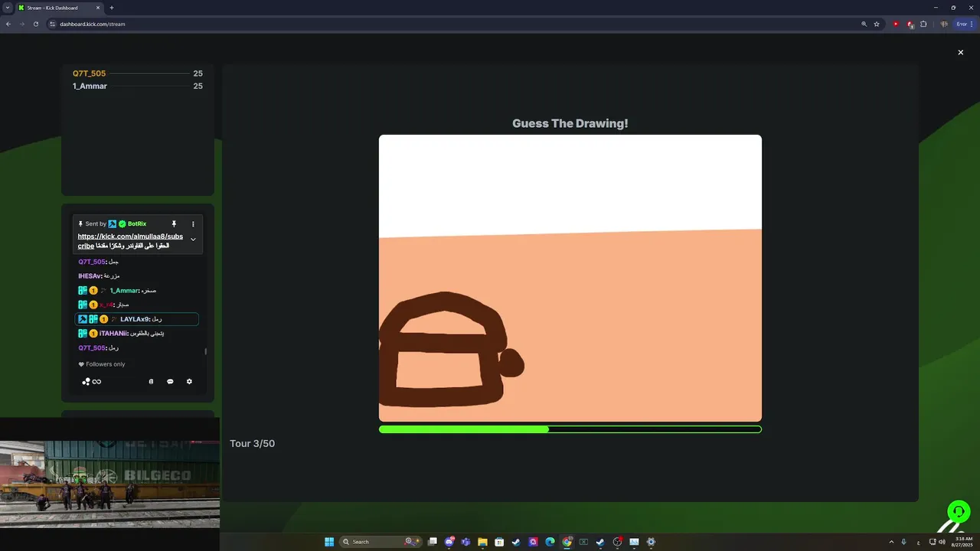980x551 pixels.
Task: Open chat settings gear icon
Action: point(189,381)
